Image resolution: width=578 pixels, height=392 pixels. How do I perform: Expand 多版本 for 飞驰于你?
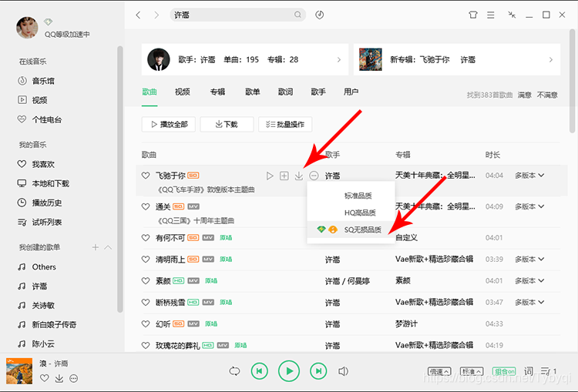pos(529,176)
